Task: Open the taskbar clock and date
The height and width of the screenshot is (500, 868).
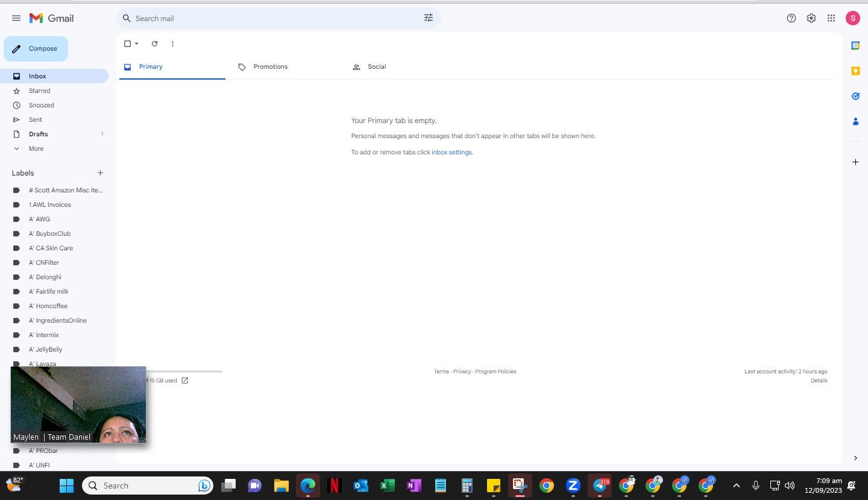Action: 824,486
